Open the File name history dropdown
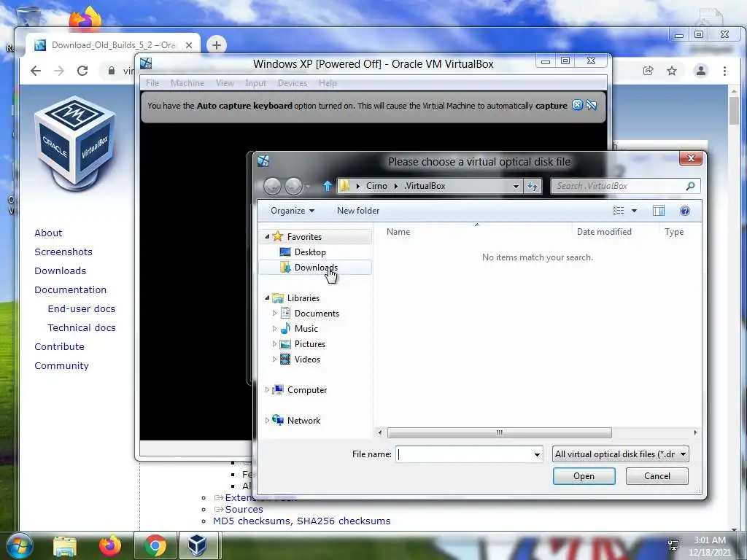This screenshot has width=747, height=560. click(537, 455)
